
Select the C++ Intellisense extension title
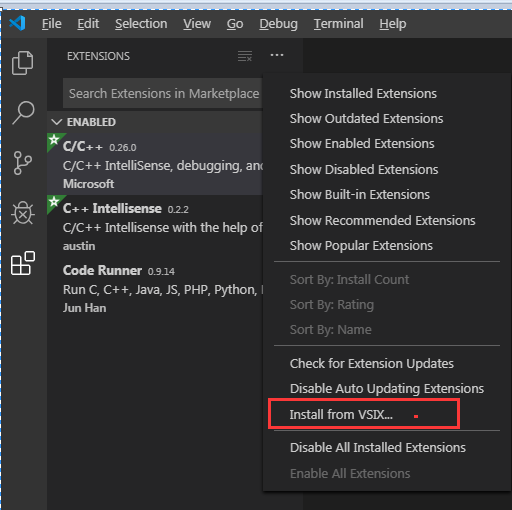tap(112, 208)
